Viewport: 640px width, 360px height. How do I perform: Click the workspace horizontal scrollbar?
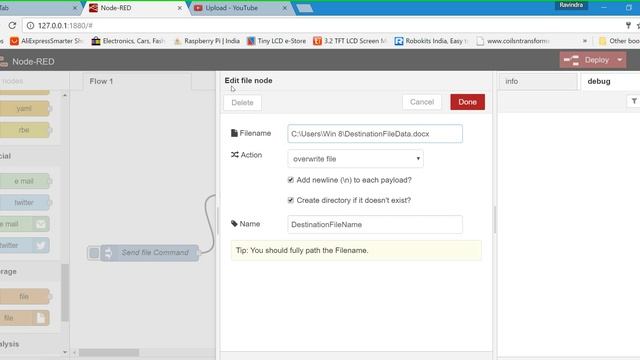pyautogui.click(x=109, y=352)
